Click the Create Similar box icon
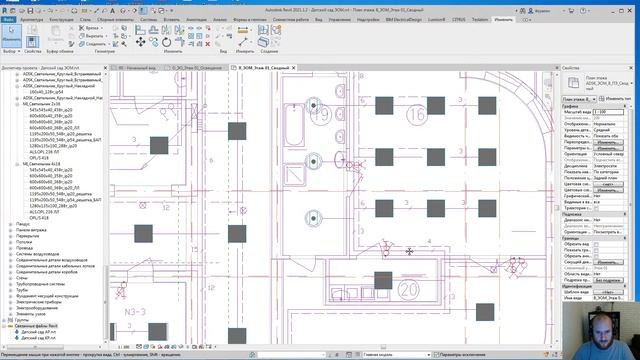The width and height of the screenshot is (640, 360). [263, 42]
